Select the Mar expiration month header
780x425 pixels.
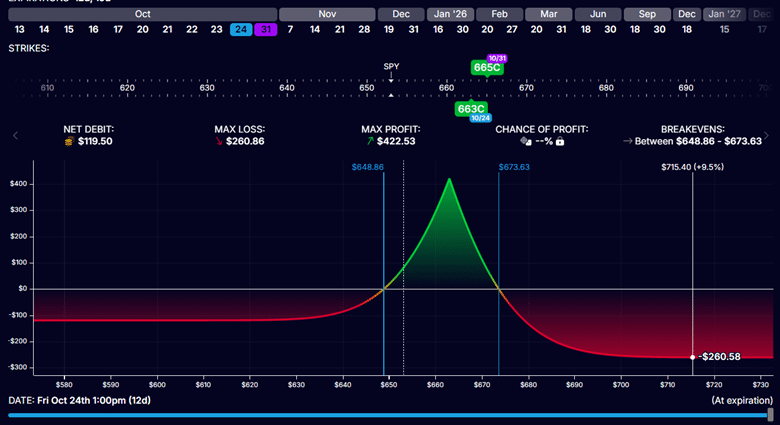[x=548, y=15]
